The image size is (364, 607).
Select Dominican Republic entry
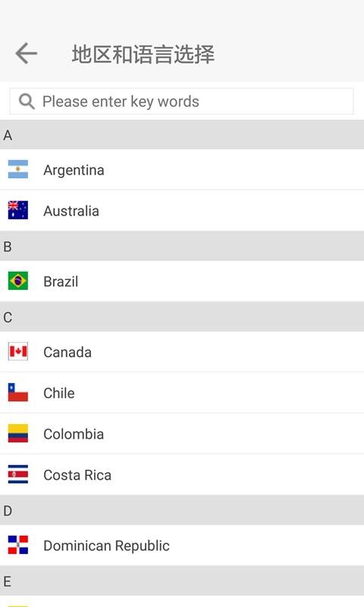182,545
